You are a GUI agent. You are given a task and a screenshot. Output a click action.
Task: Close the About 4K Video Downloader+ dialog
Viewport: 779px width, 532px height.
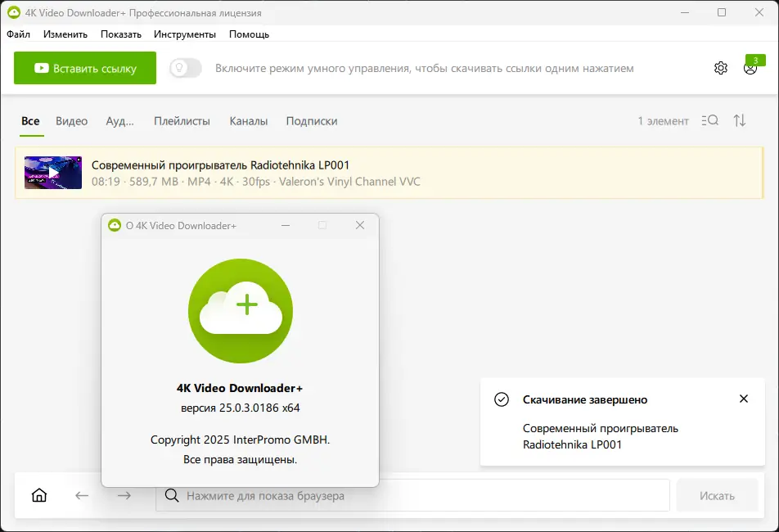tap(360, 226)
